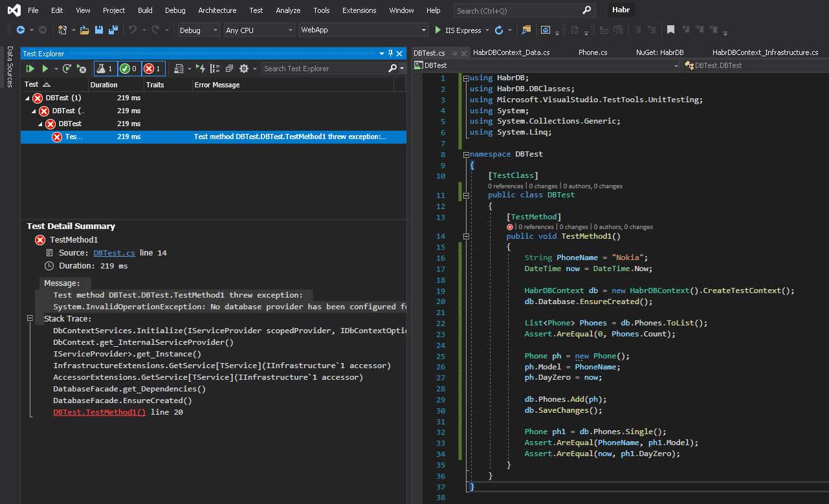The image size is (829, 504).
Task: Open the DBTest.TestMethod1() stack trace link
Action: (x=100, y=412)
